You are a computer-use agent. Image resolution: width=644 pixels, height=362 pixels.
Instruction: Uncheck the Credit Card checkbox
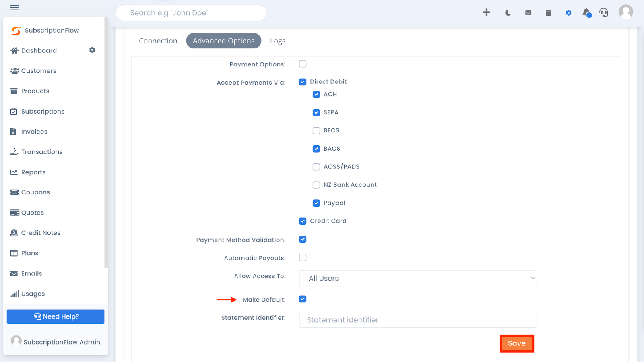[303, 221]
